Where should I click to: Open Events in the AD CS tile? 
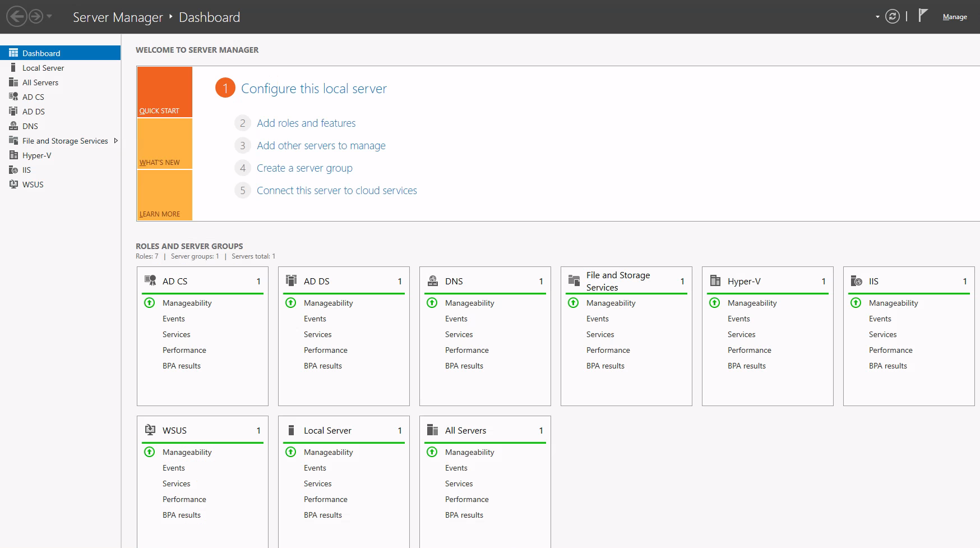coord(174,319)
